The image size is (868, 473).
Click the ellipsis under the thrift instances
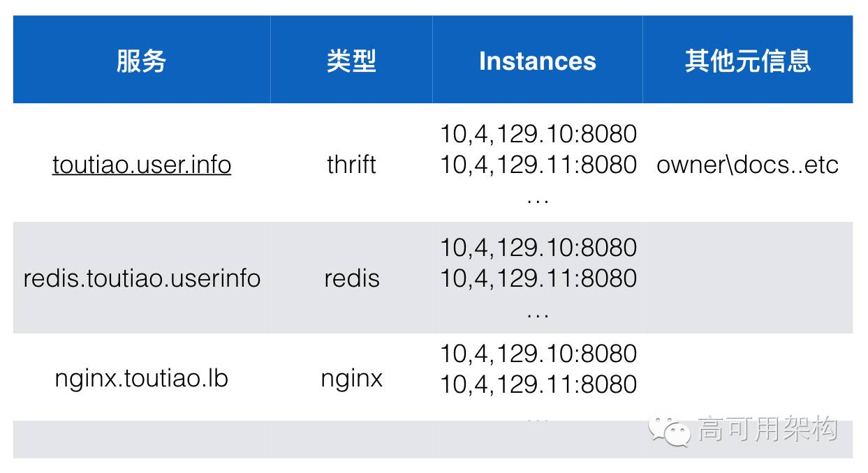point(538,201)
